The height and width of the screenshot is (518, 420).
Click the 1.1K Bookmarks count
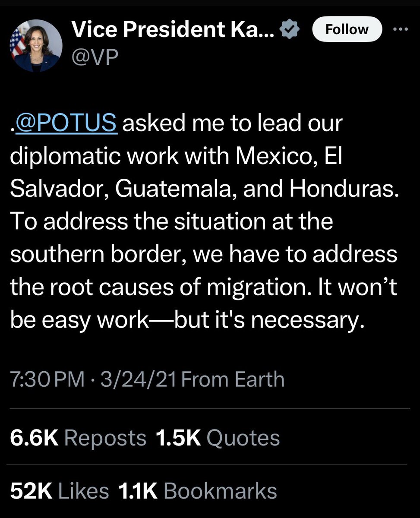(197, 491)
